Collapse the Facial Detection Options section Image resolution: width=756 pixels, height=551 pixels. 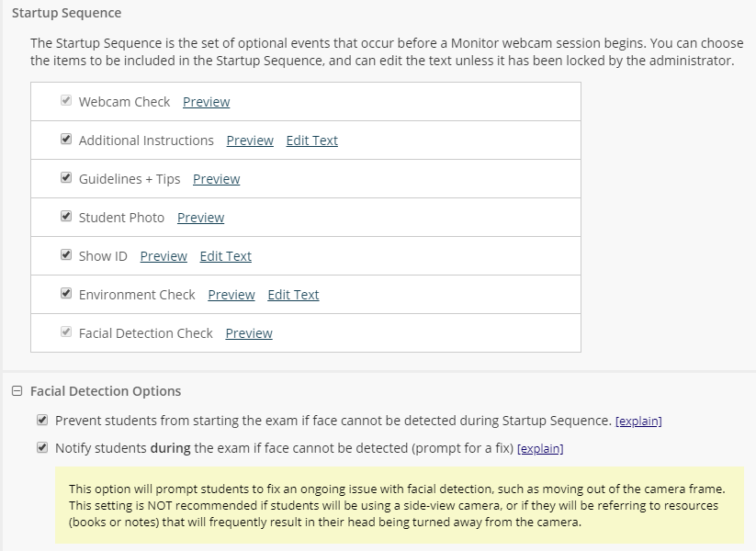(x=17, y=391)
